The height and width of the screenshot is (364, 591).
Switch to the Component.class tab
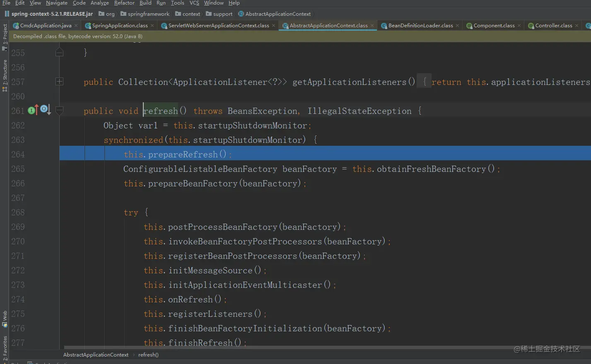[x=494, y=26]
